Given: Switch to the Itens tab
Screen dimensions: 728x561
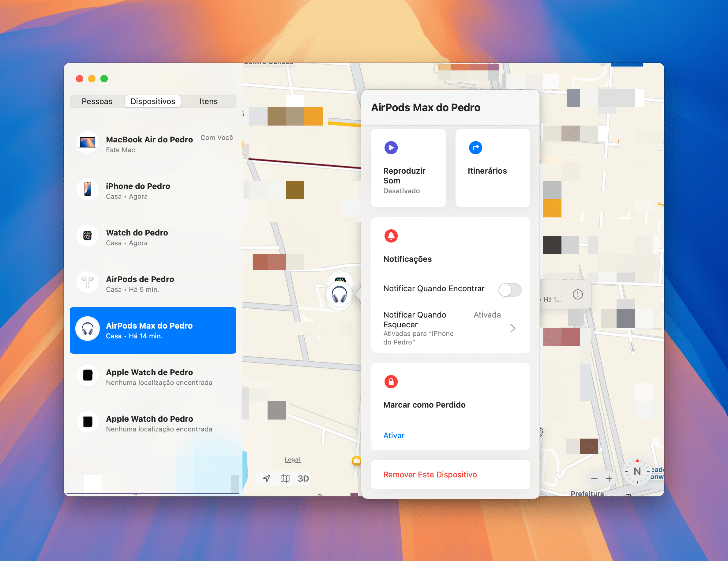Looking at the screenshot, I should 209,101.
